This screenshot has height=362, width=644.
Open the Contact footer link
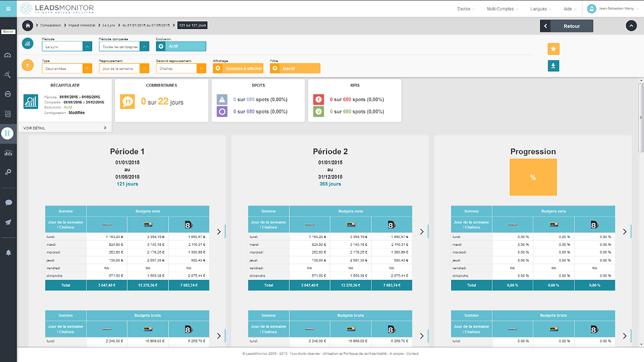tap(413, 353)
